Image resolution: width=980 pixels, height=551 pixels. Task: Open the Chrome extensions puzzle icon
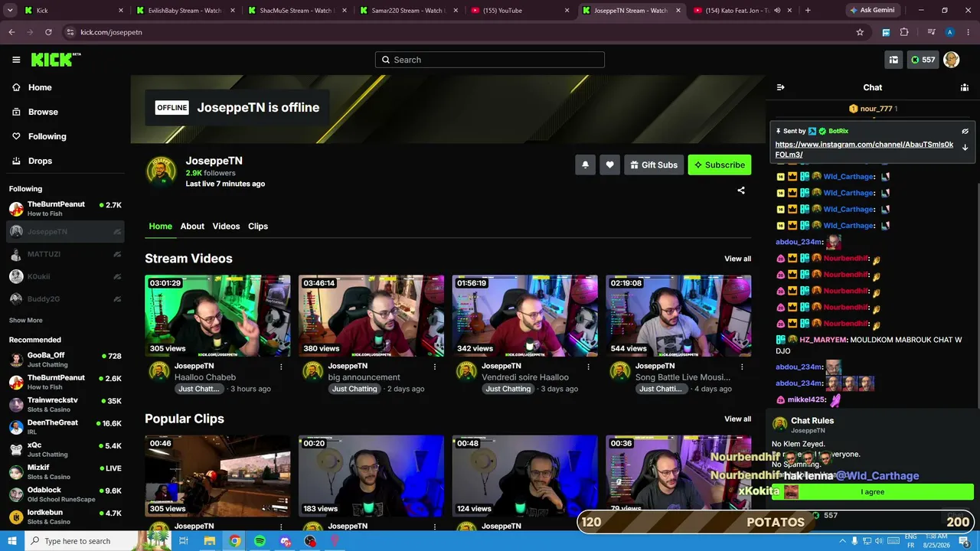coord(904,32)
